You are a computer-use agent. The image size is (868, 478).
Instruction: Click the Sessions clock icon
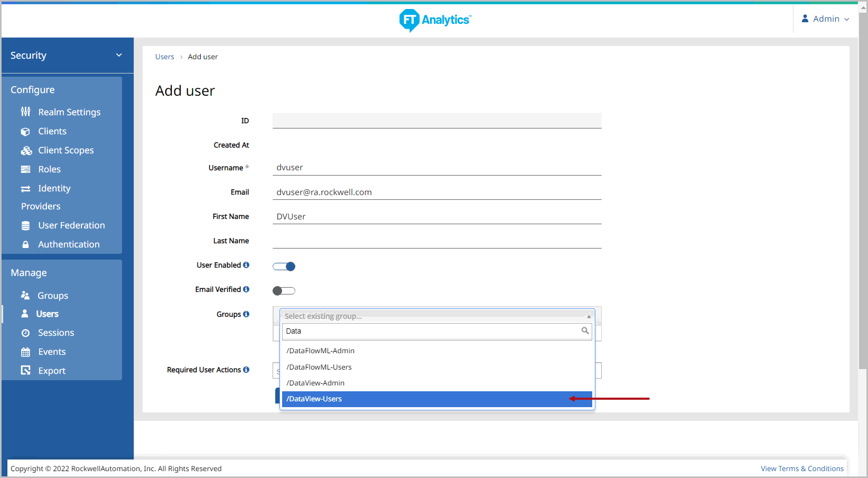point(25,333)
